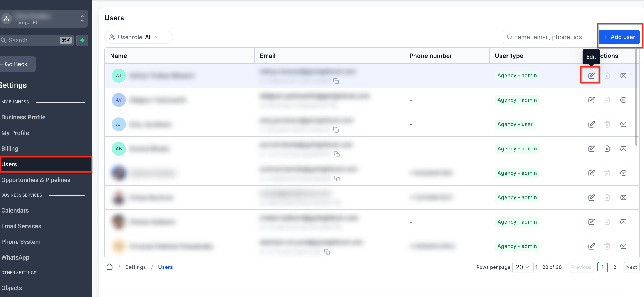The image size is (644, 297).
Task: Edit the AJ Agency - user row
Action: tap(591, 124)
